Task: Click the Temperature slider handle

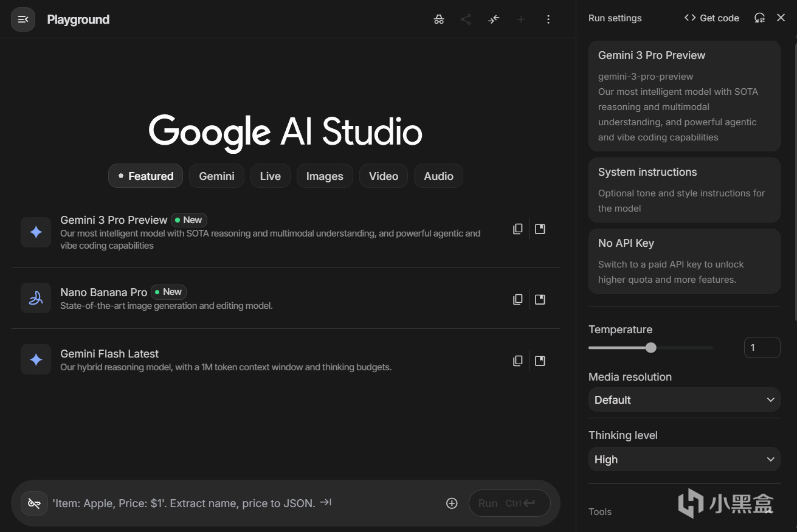Action: 651,348
